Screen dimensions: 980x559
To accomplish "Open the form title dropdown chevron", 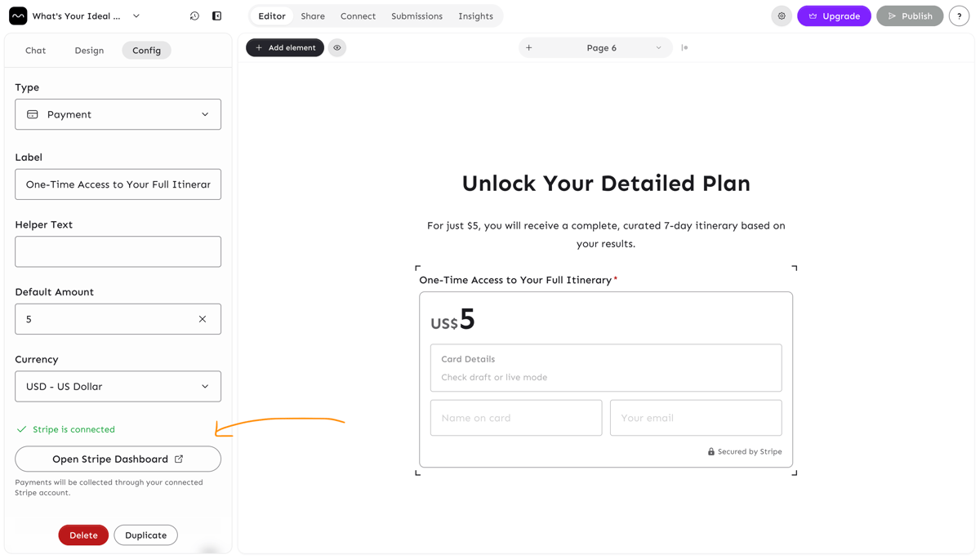I will point(136,16).
